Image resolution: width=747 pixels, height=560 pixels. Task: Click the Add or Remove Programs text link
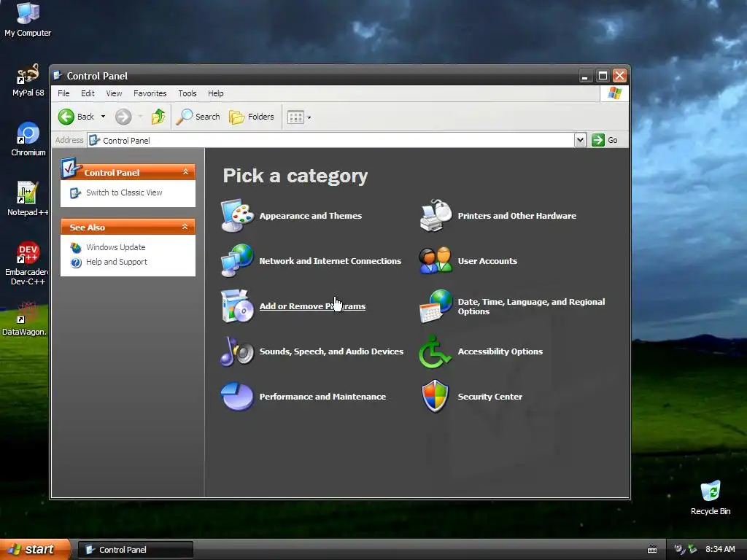312,306
